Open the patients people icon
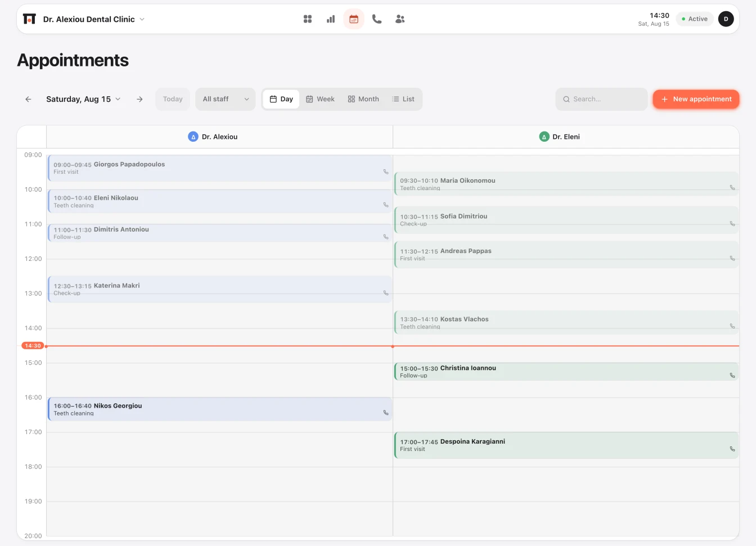 400,19
